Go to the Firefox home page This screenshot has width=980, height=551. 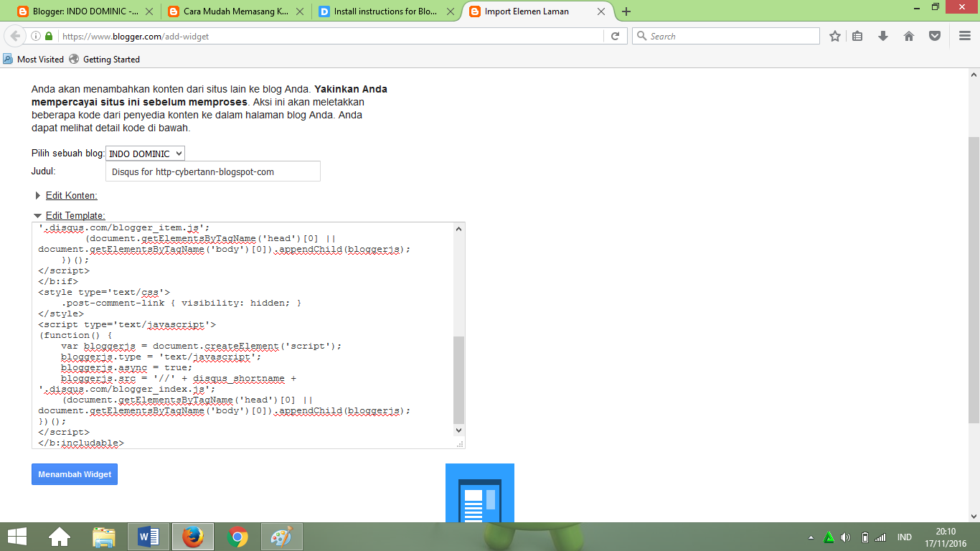(x=909, y=36)
